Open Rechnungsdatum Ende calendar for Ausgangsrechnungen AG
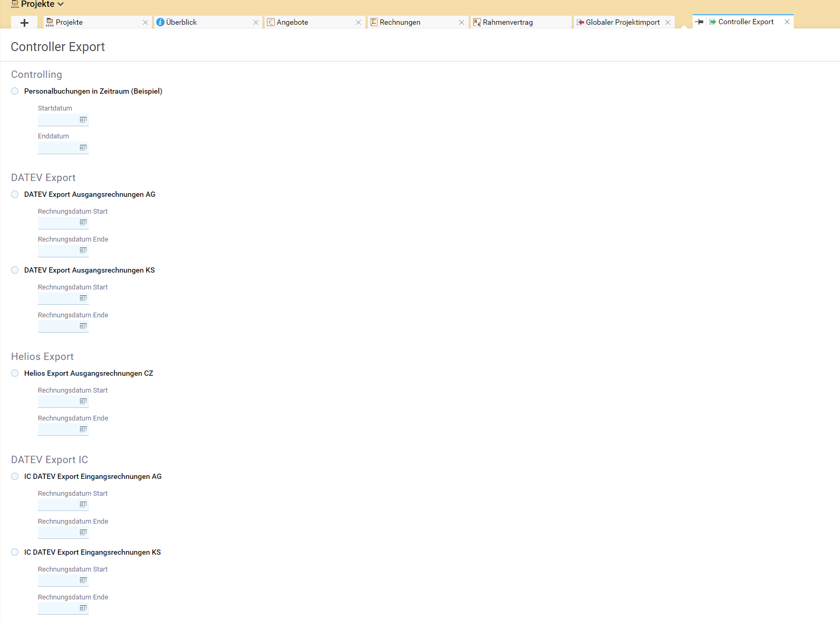Image resolution: width=840 pixels, height=621 pixels. pyautogui.click(x=83, y=251)
